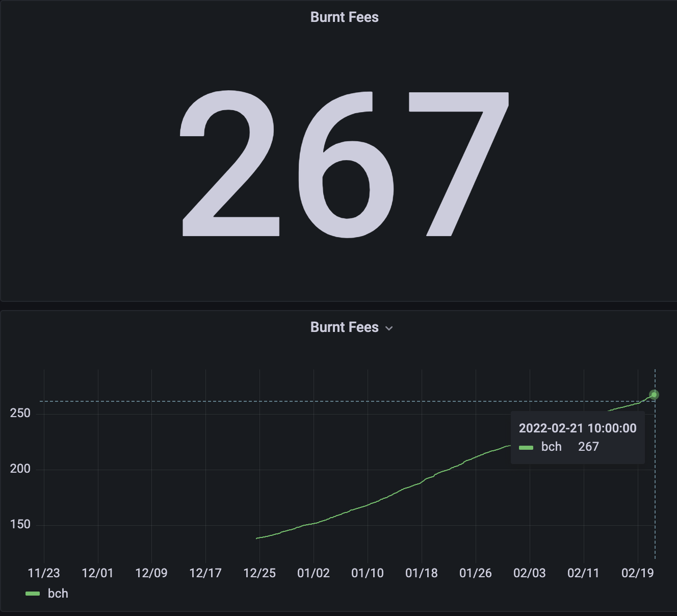
Task: Click the green series swatch inside the tooltip
Action: point(526,447)
